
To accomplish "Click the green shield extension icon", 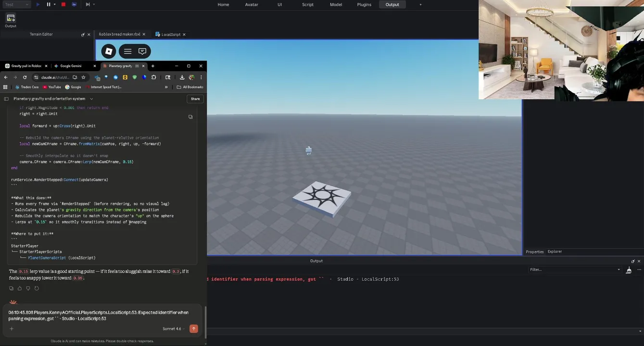I will click(135, 77).
